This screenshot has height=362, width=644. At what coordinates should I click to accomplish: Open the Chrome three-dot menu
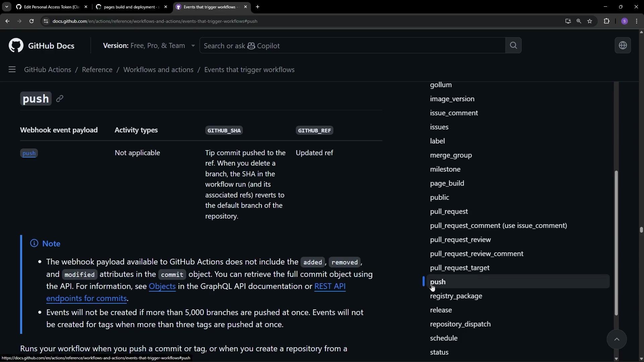[x=637, y=21]
